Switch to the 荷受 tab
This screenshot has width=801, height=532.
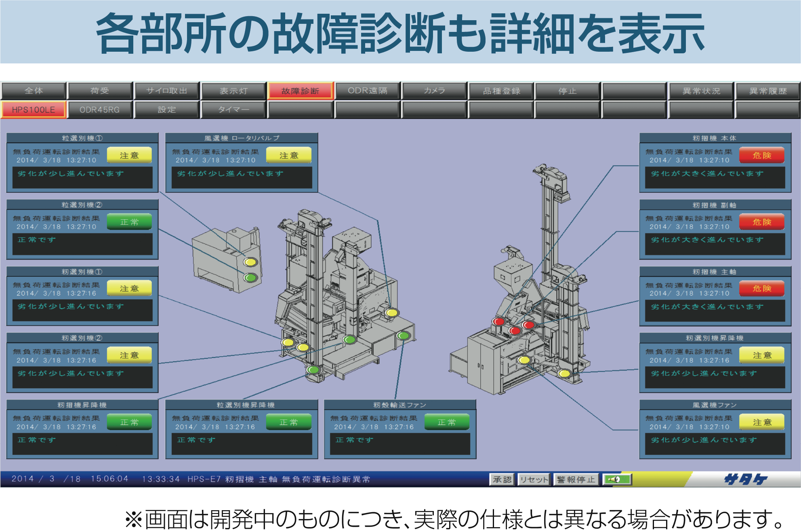pos(100,91)
